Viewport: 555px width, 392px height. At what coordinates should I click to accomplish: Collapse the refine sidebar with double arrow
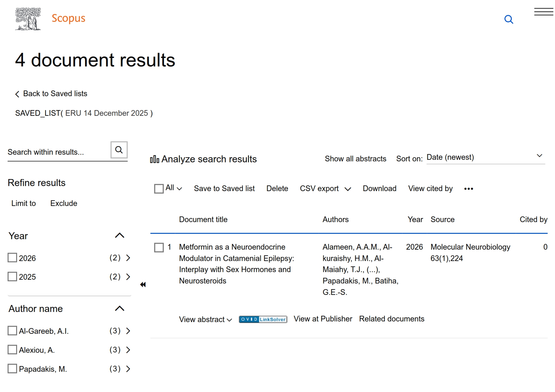pos(143,285)
